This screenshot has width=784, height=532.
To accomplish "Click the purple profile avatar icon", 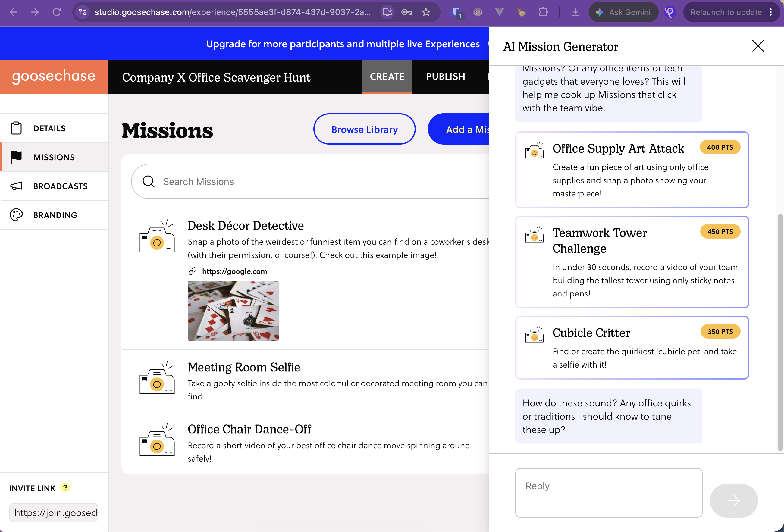I will [x=670, y=12].
